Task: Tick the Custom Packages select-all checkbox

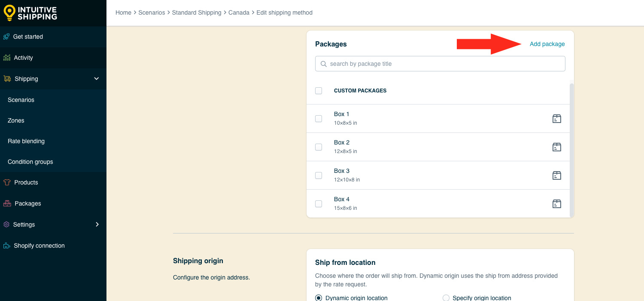Action: [319, 91]
